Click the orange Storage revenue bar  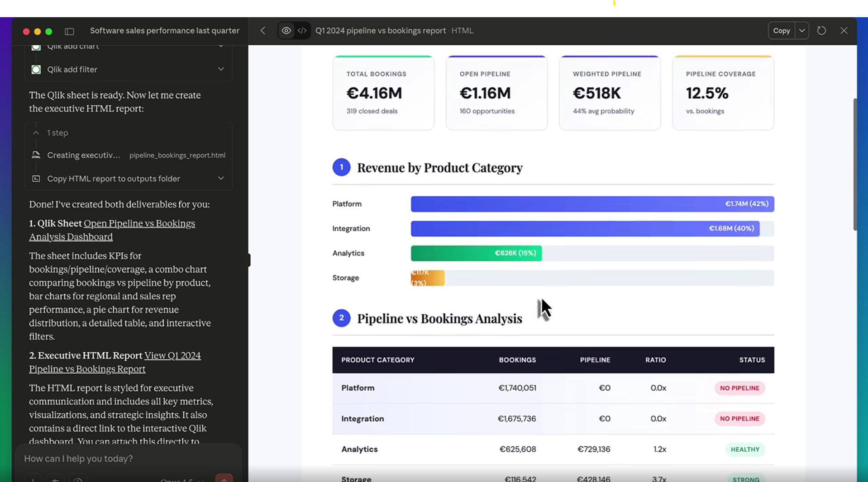(428, 278)
